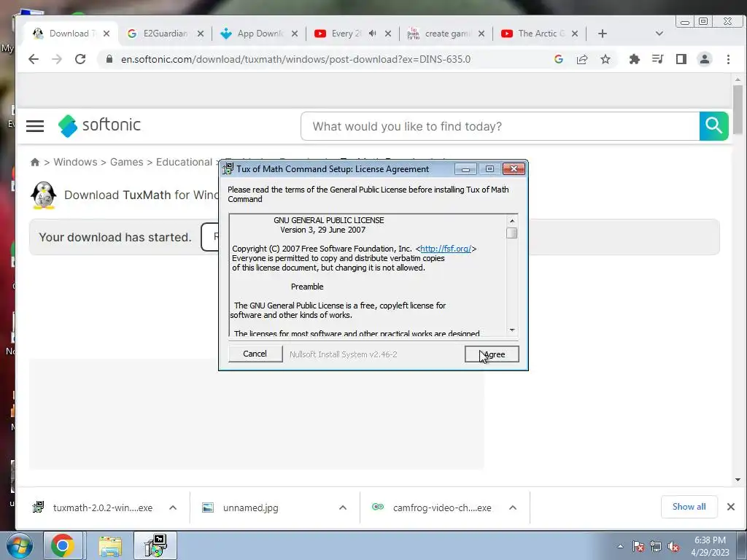747x560 pixels.
Task: Mute the audio icon on the Every 2 tab
Action: click(373, 34)
